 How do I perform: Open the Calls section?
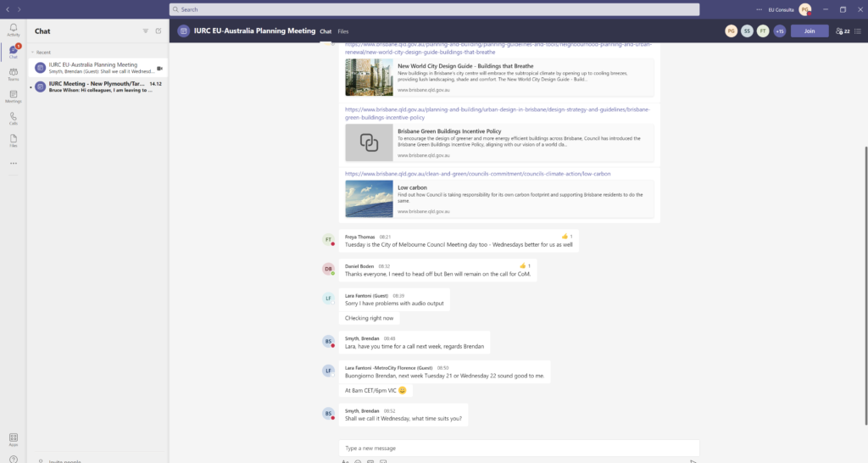pyautogui.click(x=13, y=118)
